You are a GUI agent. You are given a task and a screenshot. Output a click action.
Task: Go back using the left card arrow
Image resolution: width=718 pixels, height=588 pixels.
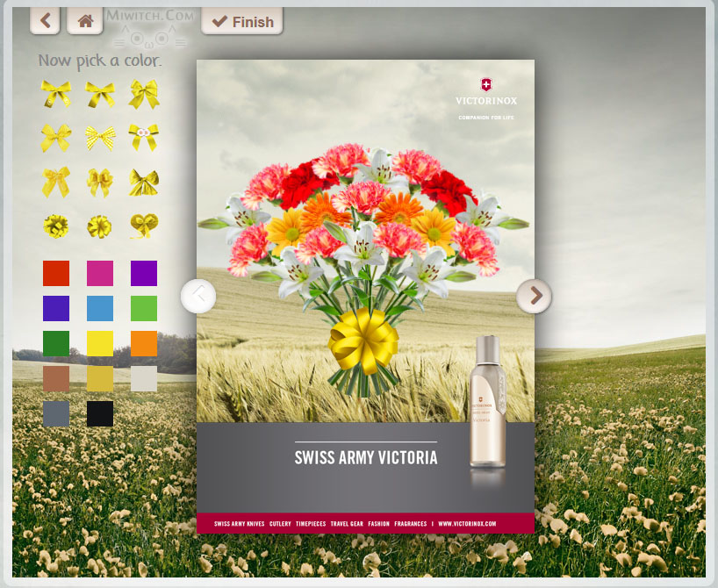click(x=199, y=297)
